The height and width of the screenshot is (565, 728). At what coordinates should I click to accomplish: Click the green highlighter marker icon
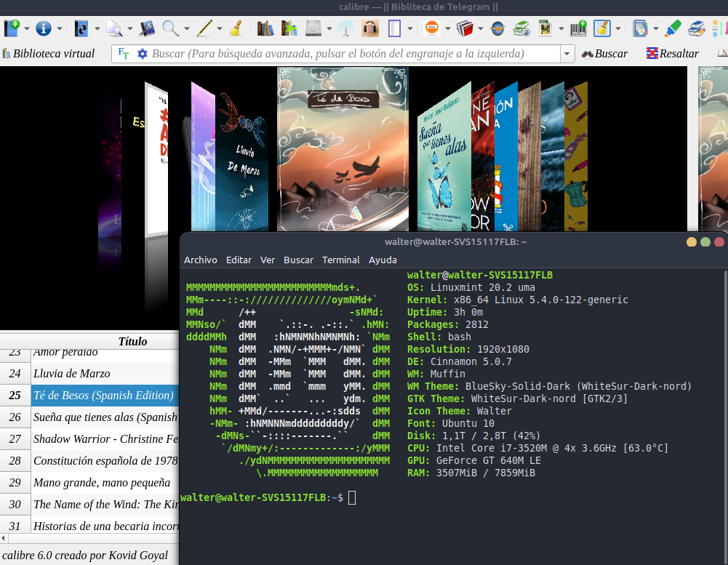(x=673, y=28)
